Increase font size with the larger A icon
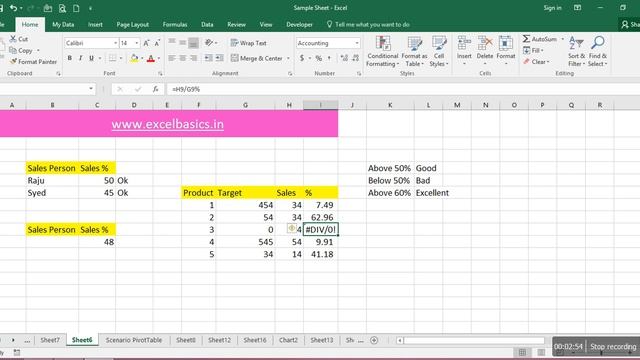The width and height of the screenshot is (640, 360). pos(146,43)
